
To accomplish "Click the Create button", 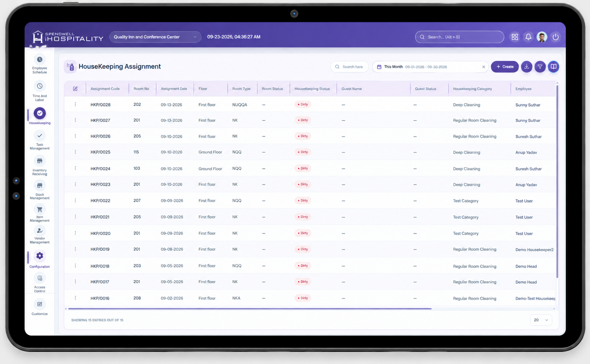I will 505,67.
